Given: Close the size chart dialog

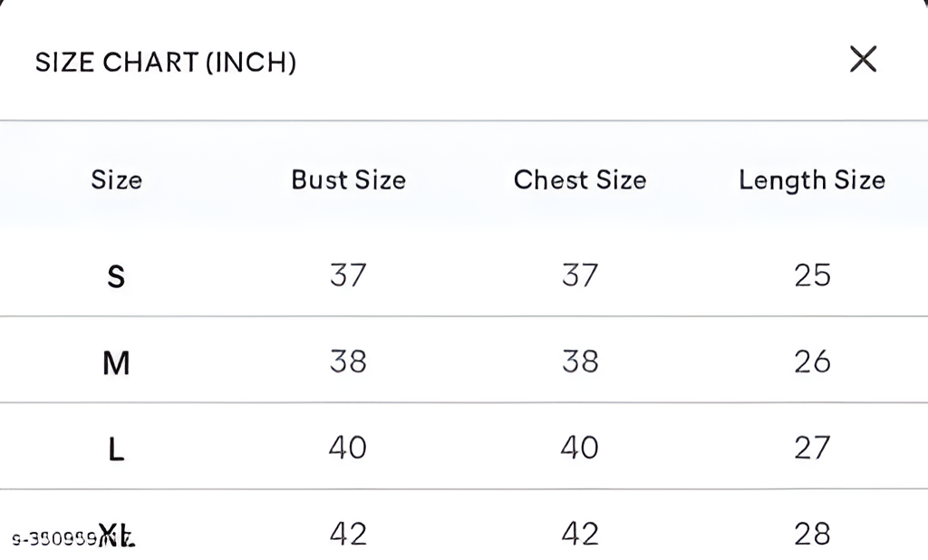Looking at the screenshot, I should coord(863,60).
